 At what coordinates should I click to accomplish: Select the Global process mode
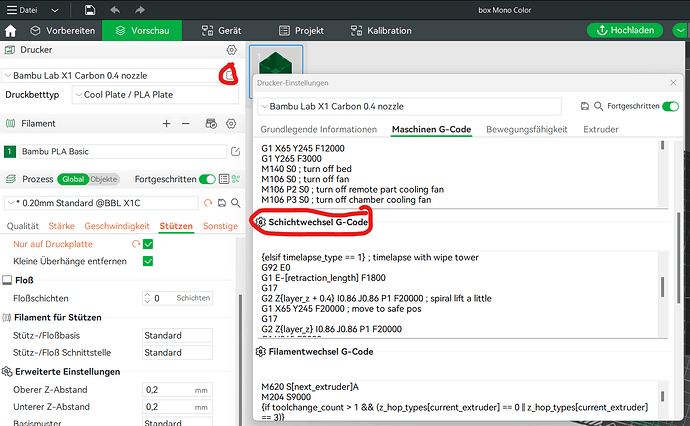pyautogui.click(x=73, y=179)
